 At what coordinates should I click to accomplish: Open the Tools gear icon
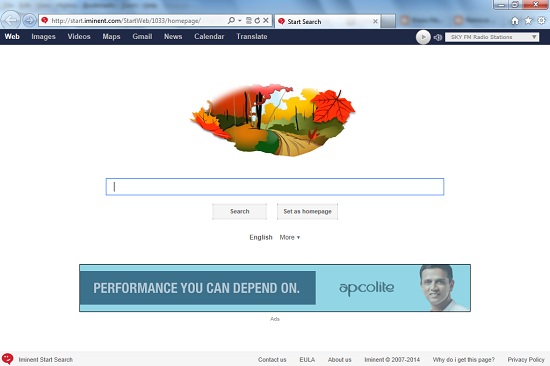[541, 21]
